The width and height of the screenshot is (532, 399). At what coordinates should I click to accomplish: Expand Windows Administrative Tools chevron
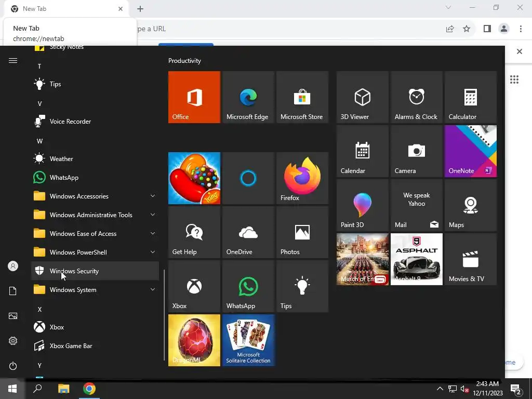point(153,215)
